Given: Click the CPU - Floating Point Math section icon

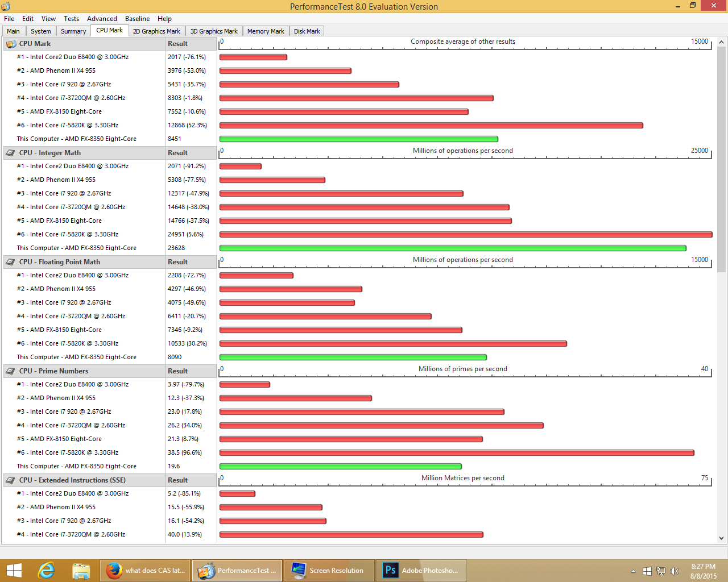Looking at the screenshot, I should click(11, 262).
